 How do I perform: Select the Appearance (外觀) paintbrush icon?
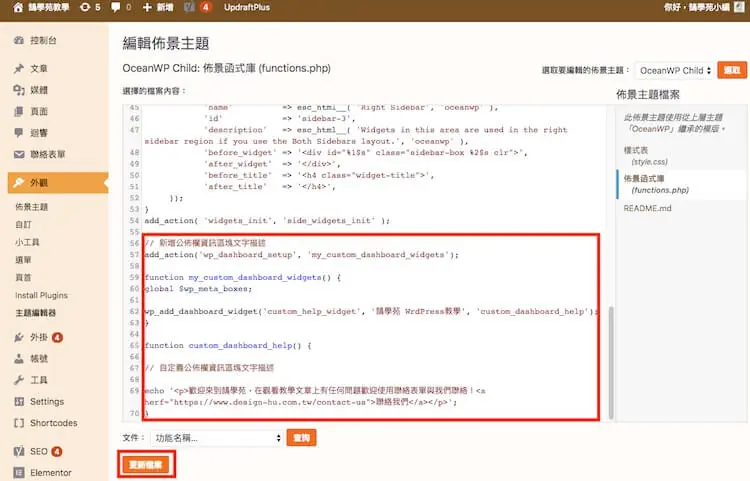(19, 183)
